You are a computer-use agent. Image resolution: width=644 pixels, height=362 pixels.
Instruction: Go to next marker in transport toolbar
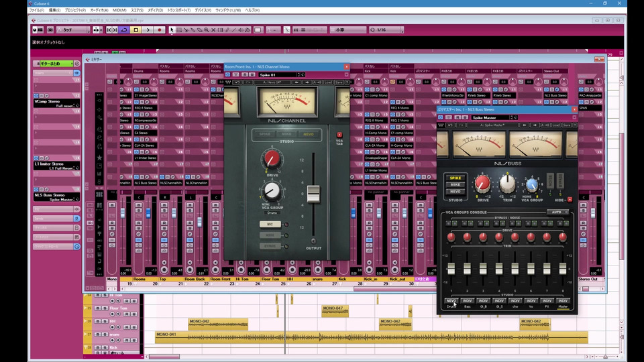(115, 30)
